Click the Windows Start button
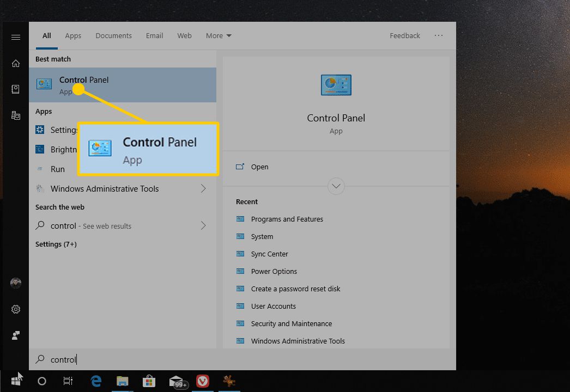 tap(16, 381)
